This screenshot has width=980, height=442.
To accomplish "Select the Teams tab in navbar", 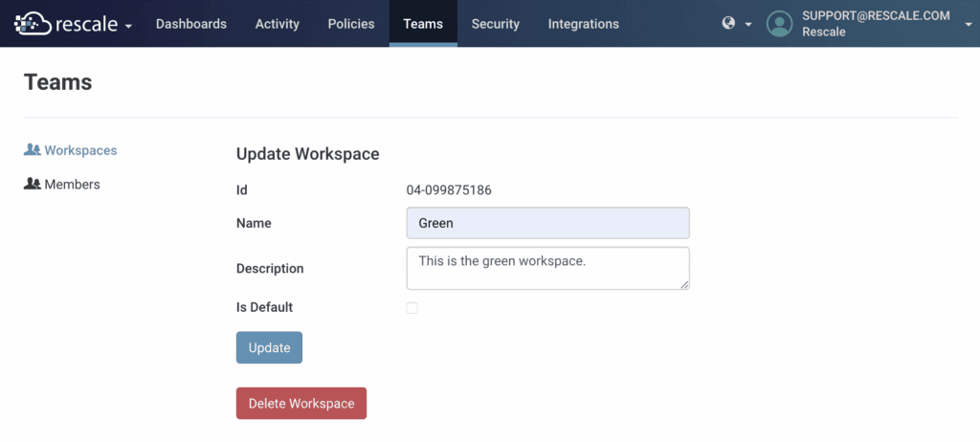I will click(x=423, y=24).
